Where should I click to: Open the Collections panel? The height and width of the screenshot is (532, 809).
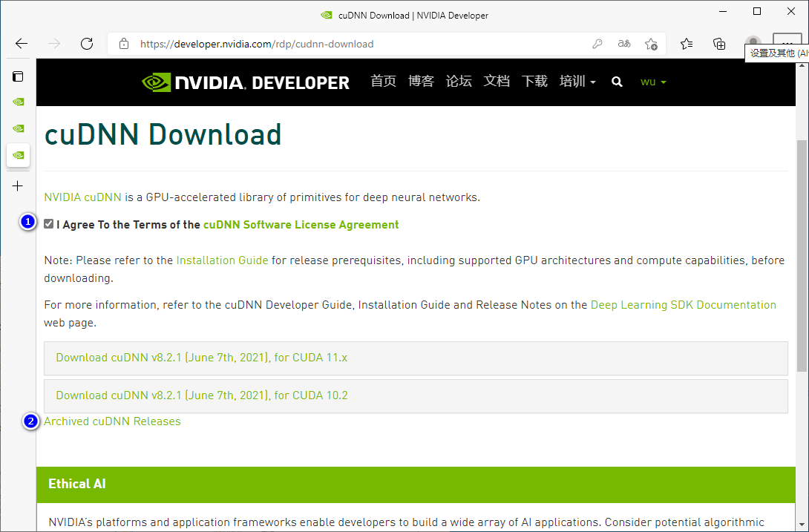point(719,44)
